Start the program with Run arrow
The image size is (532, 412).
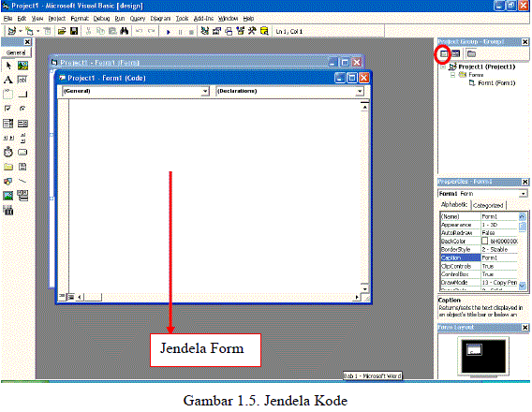(169, 32)
